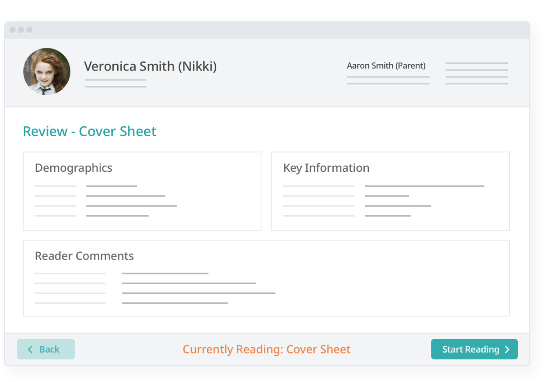The width and height of the screenshot is (548, 382).
Task: Click the first window control dot
Action: (x=13, y=30)
